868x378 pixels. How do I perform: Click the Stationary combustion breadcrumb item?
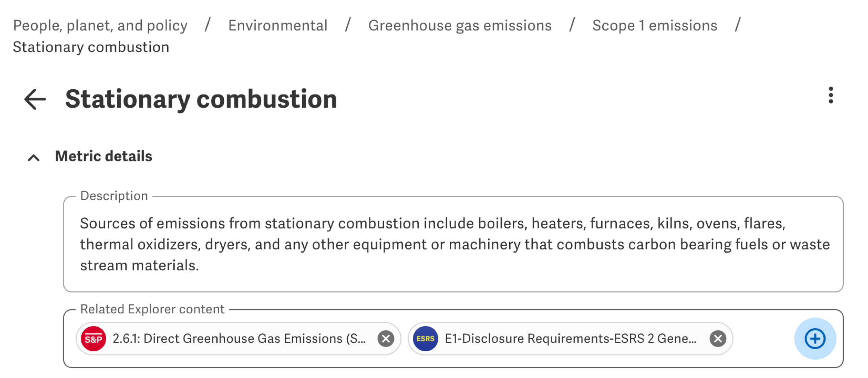coord(91,47)
